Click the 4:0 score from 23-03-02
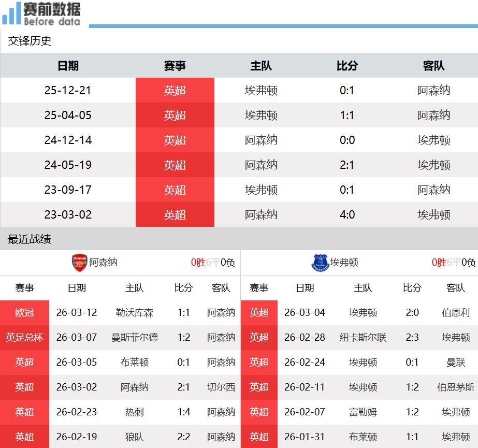This screenshot has width=478, height=448. click(347, 215)
